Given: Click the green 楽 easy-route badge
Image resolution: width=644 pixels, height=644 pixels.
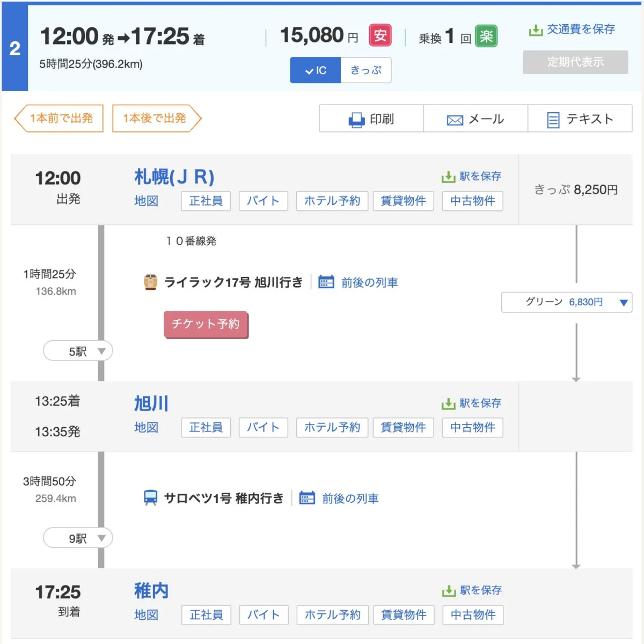Looking at the screenshot, I should [x=486, y=36].
